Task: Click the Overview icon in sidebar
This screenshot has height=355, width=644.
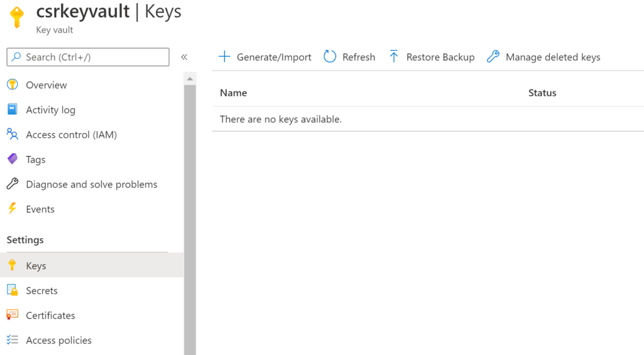Action: [x=13, y=85]
